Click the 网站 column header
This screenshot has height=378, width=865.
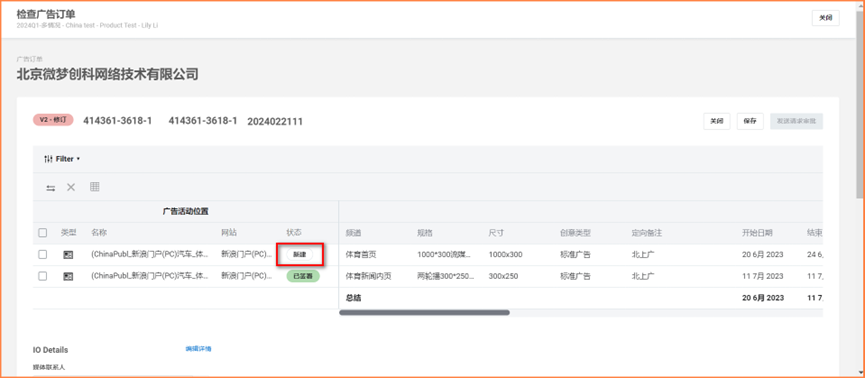[x=228, y=233]
